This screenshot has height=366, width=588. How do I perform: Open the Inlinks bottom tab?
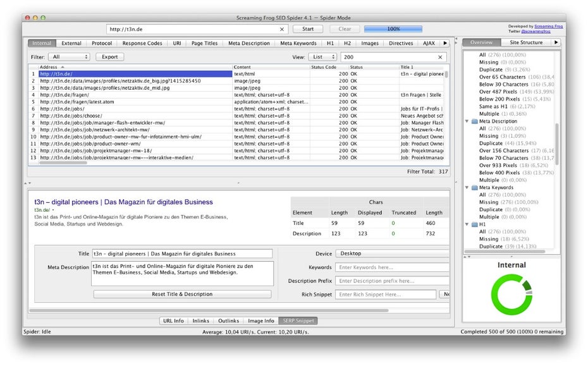click(x=200, y=320)
